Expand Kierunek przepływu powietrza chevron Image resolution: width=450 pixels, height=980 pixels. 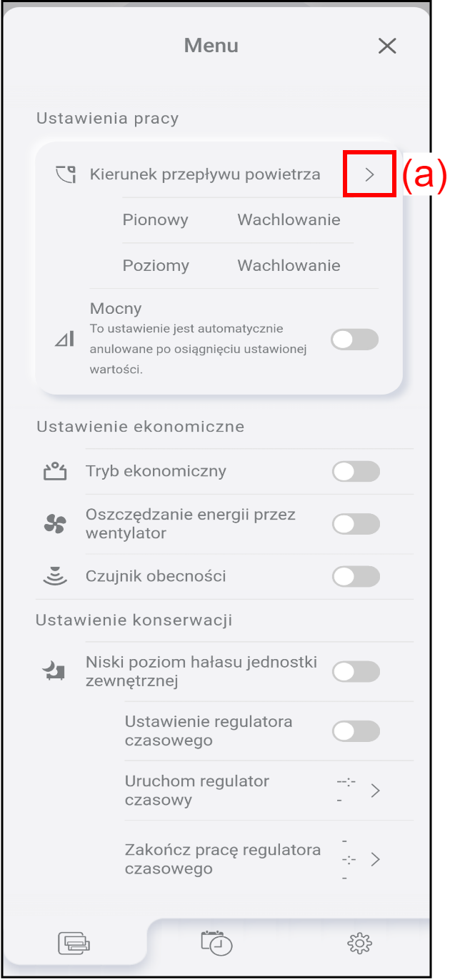[369, 174]
